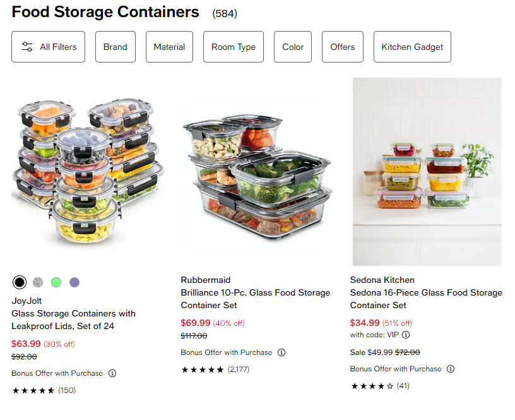The width and height of the screenshot is (515, 420).
Task: Click info icon beside JoyJolt Bonus Offer
Action: point(112,373)
